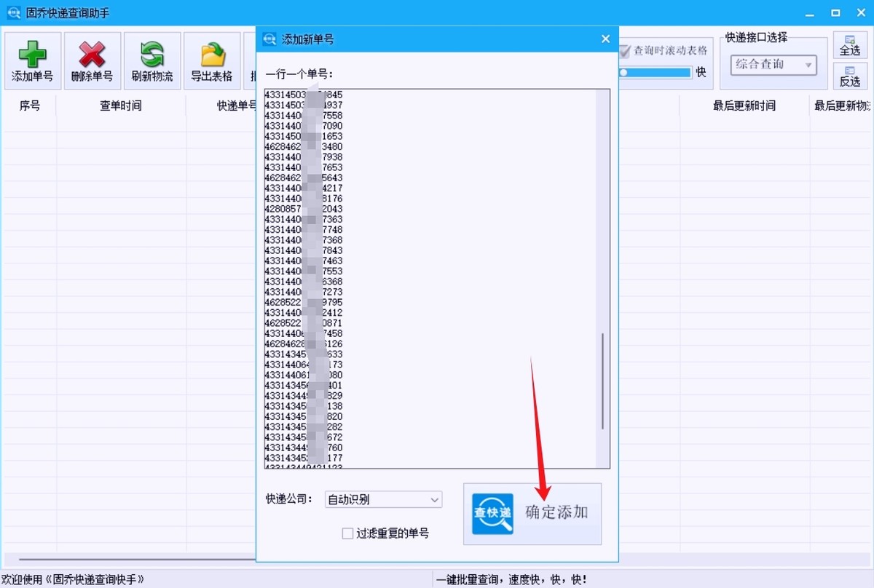Click the 添加单号 green plus icon
This screenshot has height=588, width=874.
coord(32,55)
